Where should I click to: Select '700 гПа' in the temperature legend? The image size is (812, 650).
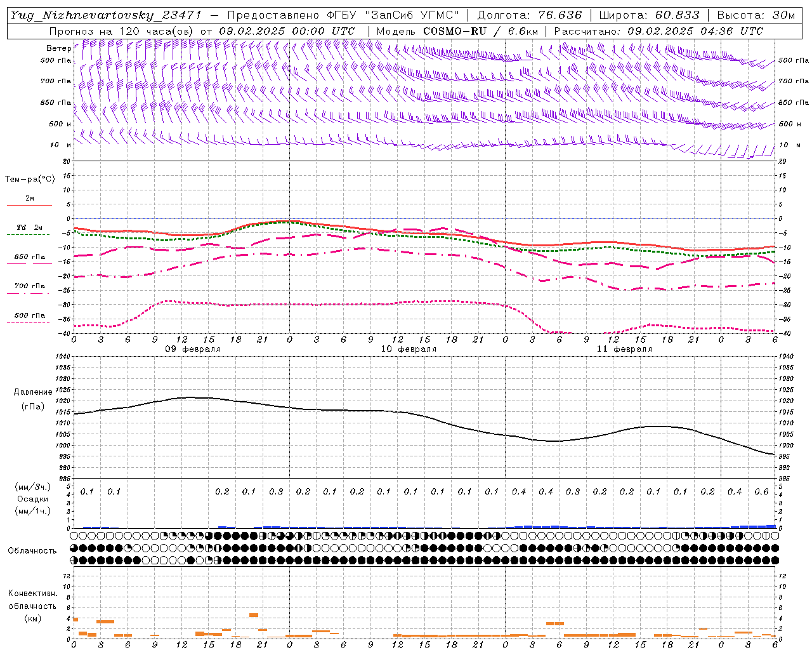click(x=30, y=286)
